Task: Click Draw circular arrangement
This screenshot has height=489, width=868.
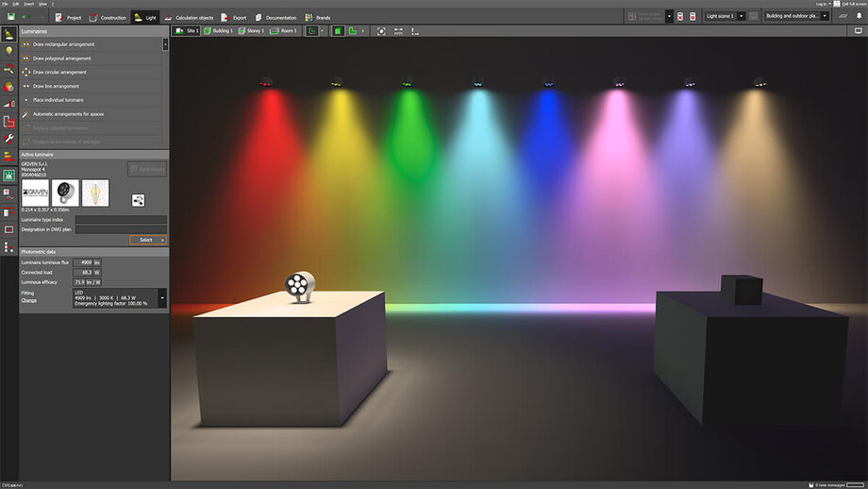Action: (x=59, y=72)
